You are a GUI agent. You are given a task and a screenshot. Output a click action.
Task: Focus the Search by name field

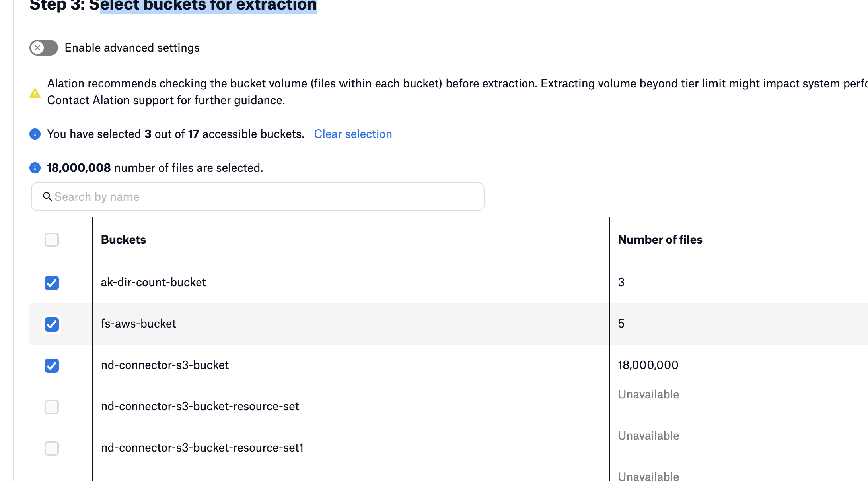point(257,197)
